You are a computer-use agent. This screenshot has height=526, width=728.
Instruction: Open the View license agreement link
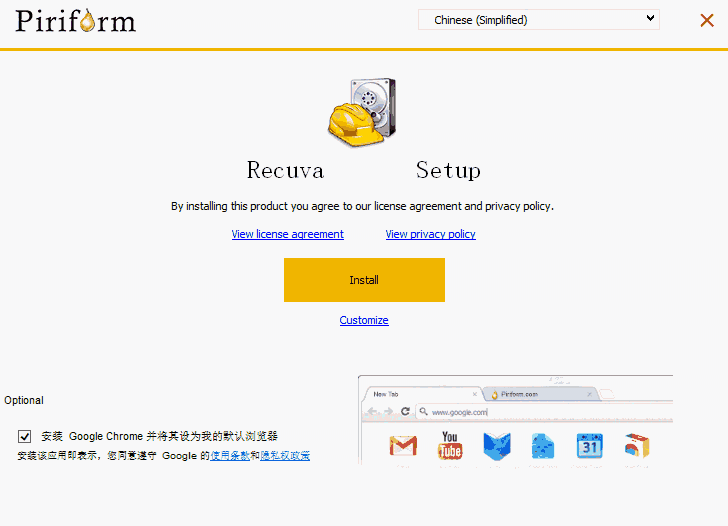[287, 234]
